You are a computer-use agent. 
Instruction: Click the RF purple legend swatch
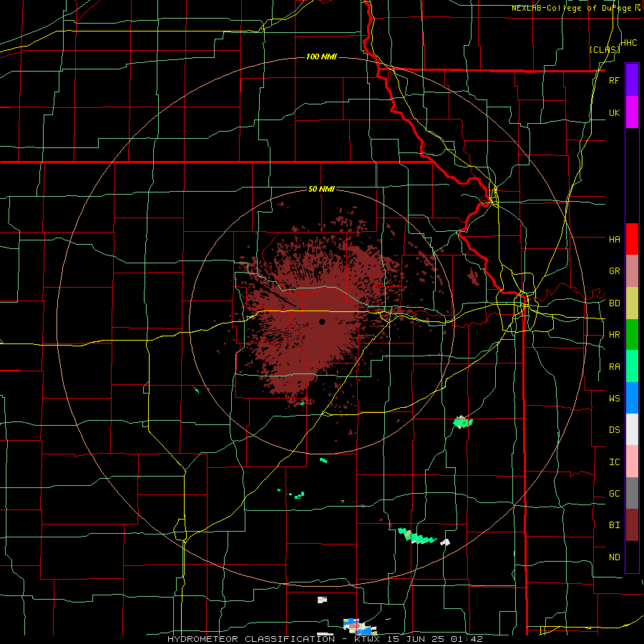[x=632, y=80]
